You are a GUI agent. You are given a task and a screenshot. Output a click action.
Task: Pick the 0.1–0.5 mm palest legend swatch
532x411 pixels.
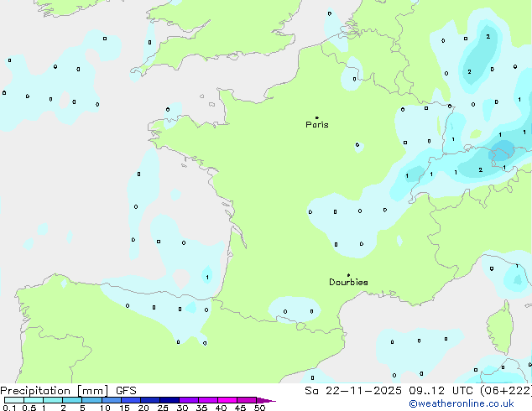coord(14,400)
